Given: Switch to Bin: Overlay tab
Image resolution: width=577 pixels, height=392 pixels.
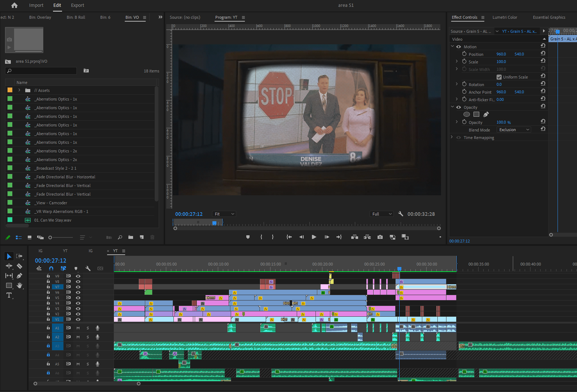Looking at the screenshot, I should pos(40,17).
